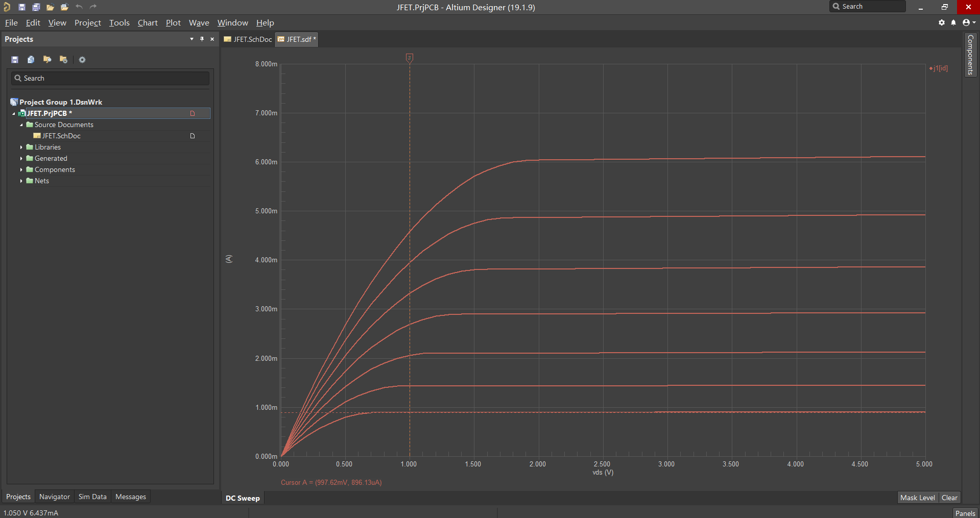Viewport: 980px width, 518px height.
Task: Expand the Nets folder node
Action: pyautogui.click(x=21, y=181)
